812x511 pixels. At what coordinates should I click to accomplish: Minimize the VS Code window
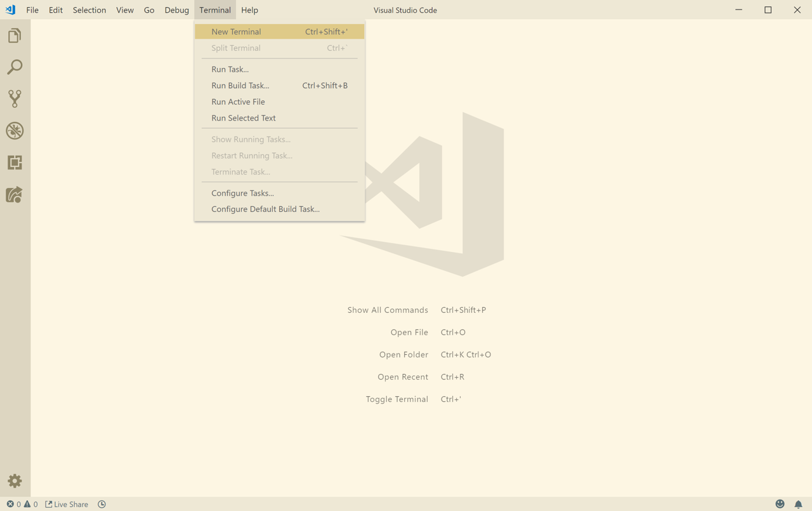coord(739,10)
